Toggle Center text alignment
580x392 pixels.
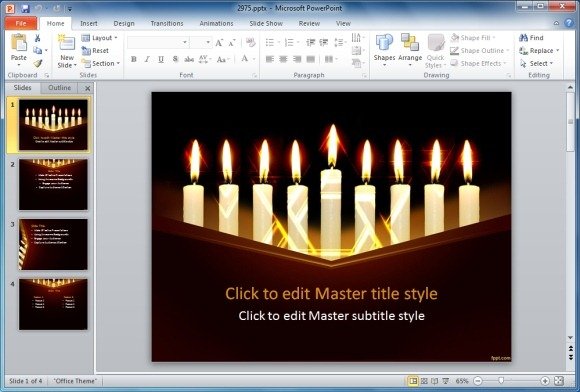[283, 59]
